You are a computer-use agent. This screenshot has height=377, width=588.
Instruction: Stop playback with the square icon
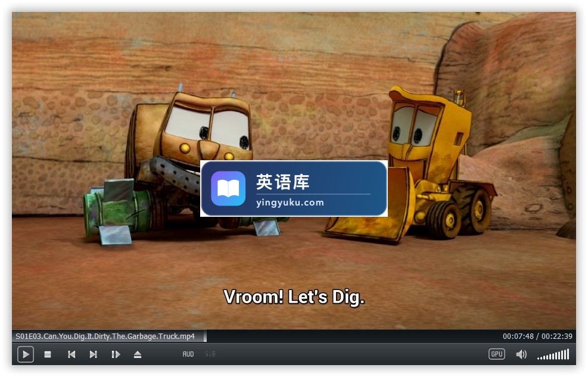(48, 354)
